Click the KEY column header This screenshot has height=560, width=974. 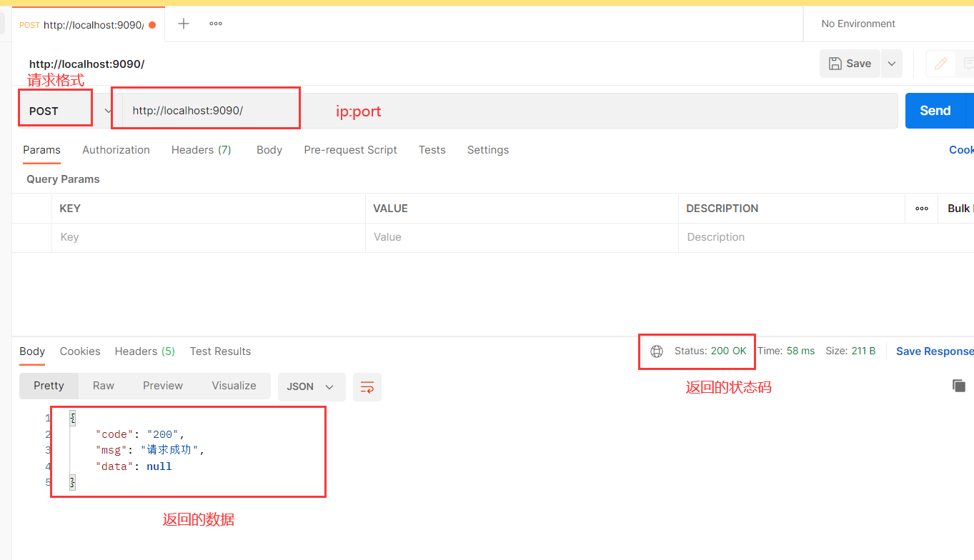click(x=70, y=209)
